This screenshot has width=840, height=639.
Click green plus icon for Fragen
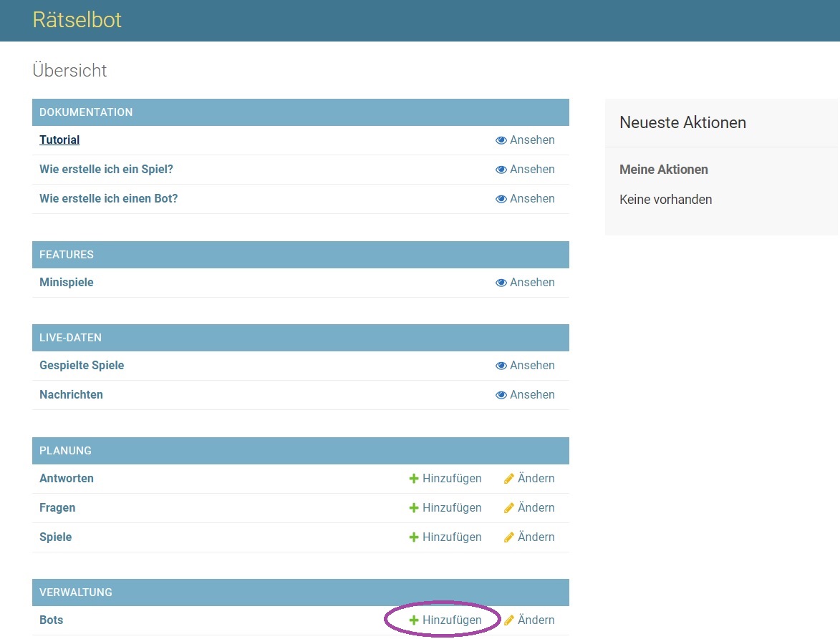tap(413, 508)
